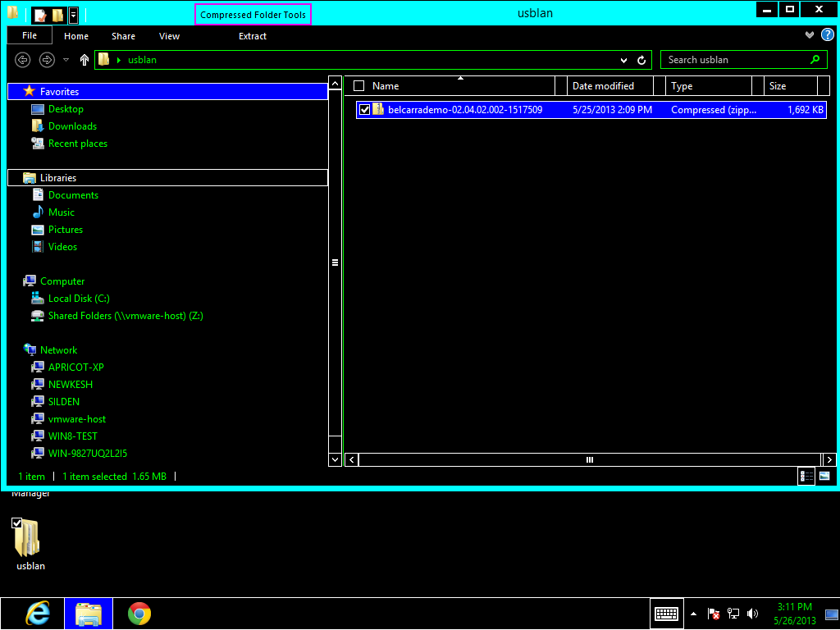Click the navigation pane scroll up arrow
840x630 pixels.
pos(335,83)
